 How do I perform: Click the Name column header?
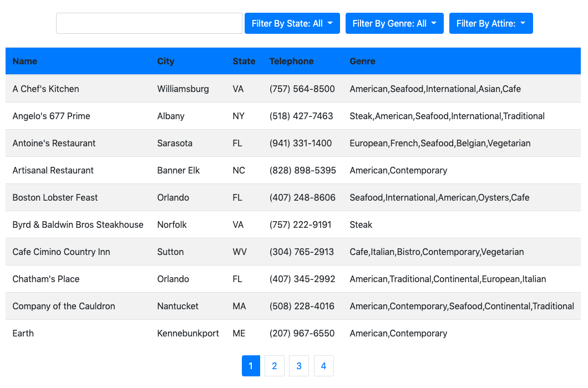coord(25,61)
